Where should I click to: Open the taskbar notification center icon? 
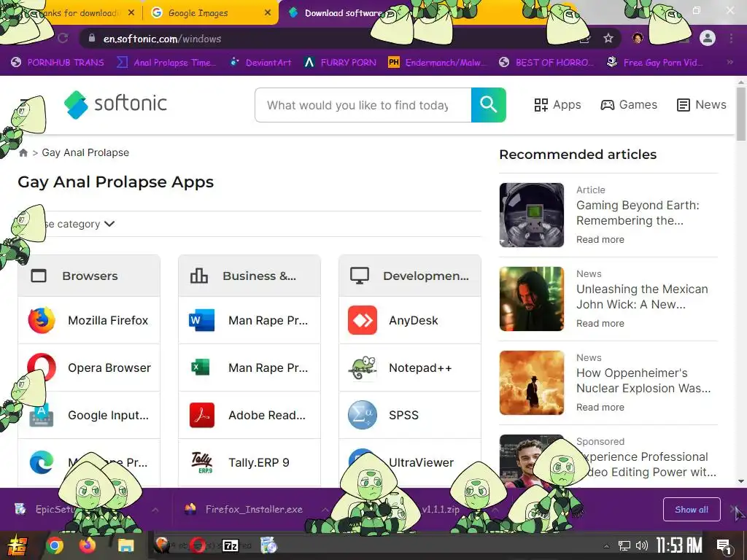[x=724, y=546]
